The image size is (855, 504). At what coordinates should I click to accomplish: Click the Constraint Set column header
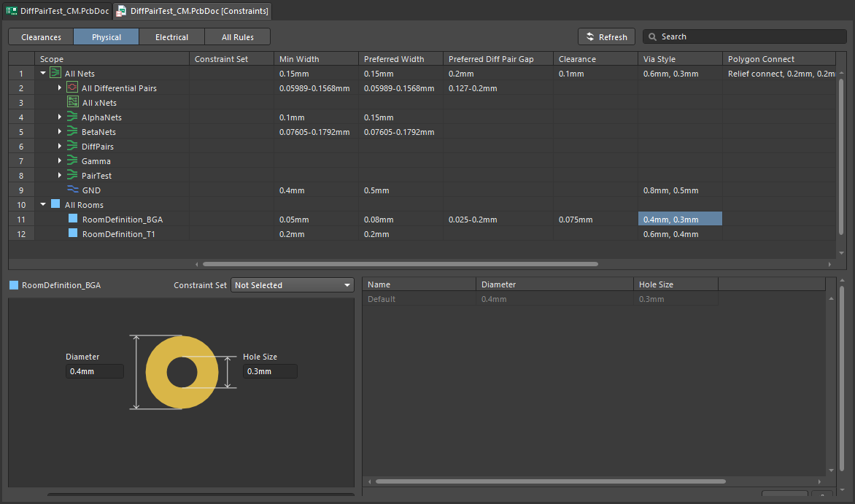tap(232, 59)
